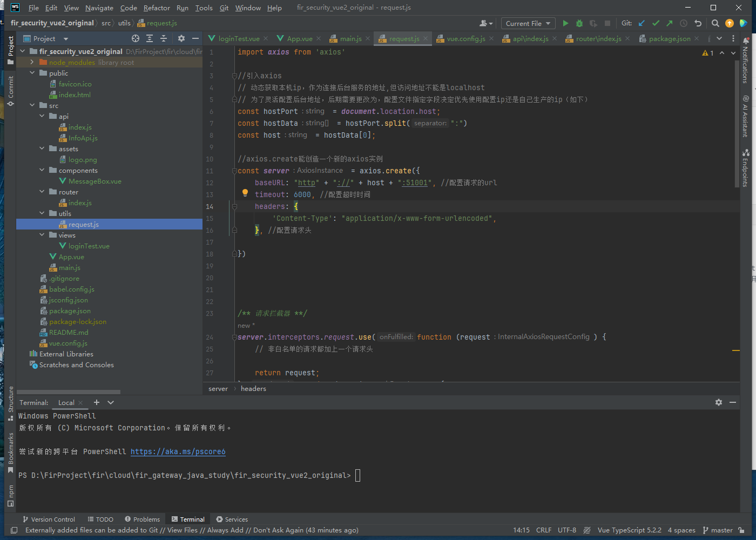The image size is (756, 540).
Task: Open the aka.ms/pscore6 link in terminal
Action: [178, 451]
